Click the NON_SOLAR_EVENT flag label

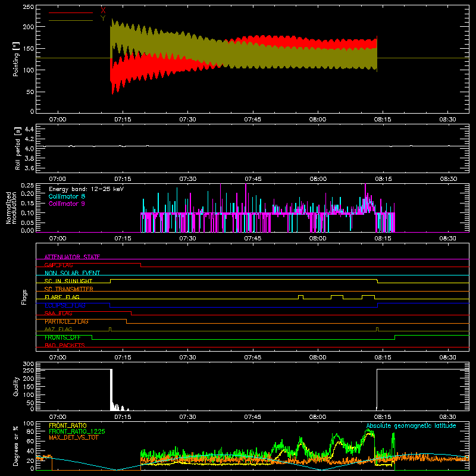72,273
